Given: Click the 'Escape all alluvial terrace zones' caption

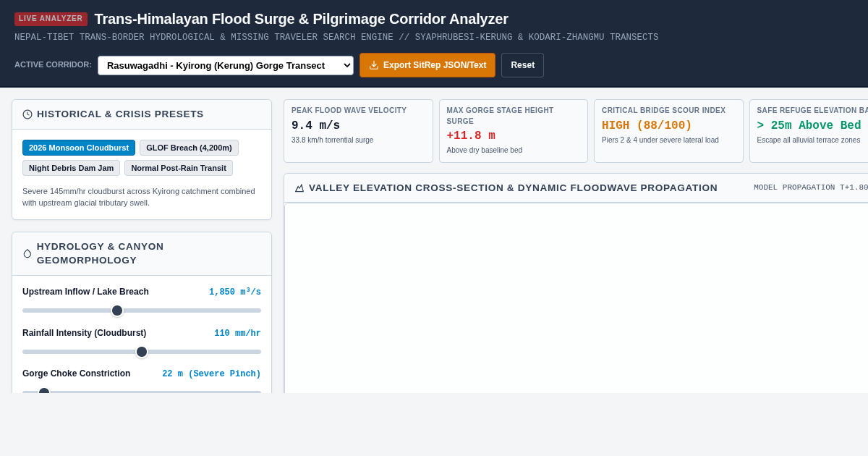Looking at the screenshot, I should [x=809, y=140].
